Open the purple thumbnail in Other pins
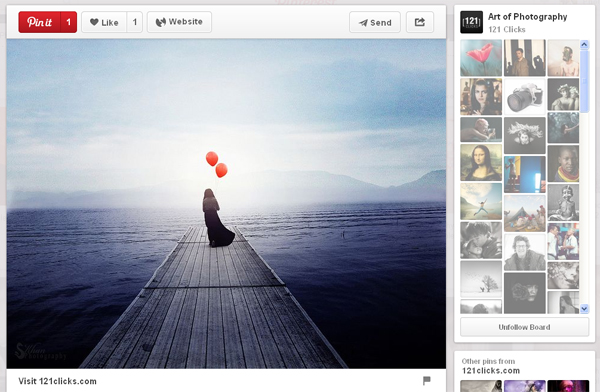 click(525, 386)
